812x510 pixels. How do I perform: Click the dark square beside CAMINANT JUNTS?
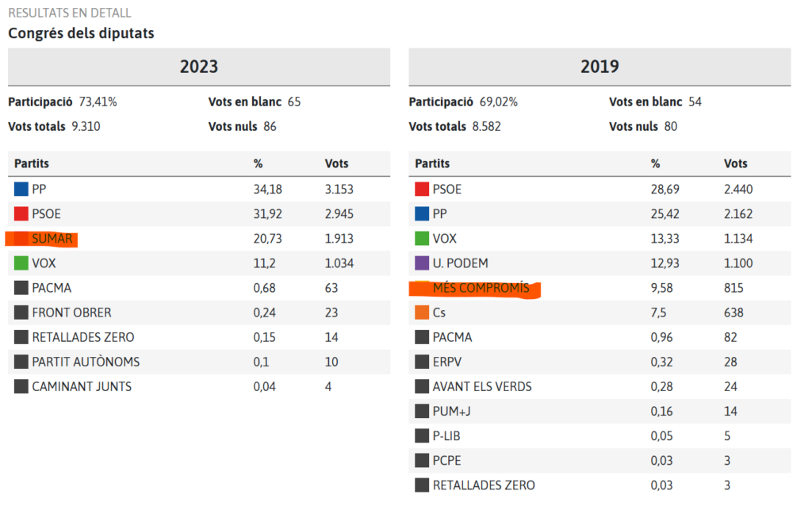click(21, 387)
